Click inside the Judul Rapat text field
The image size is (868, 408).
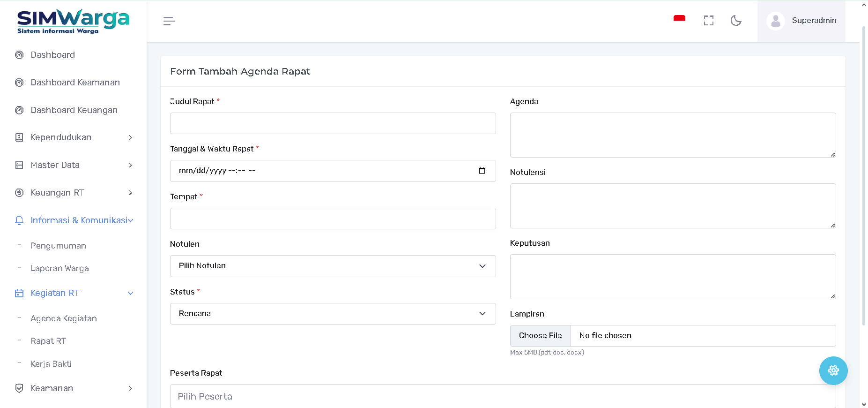click(x=333, y=123)
